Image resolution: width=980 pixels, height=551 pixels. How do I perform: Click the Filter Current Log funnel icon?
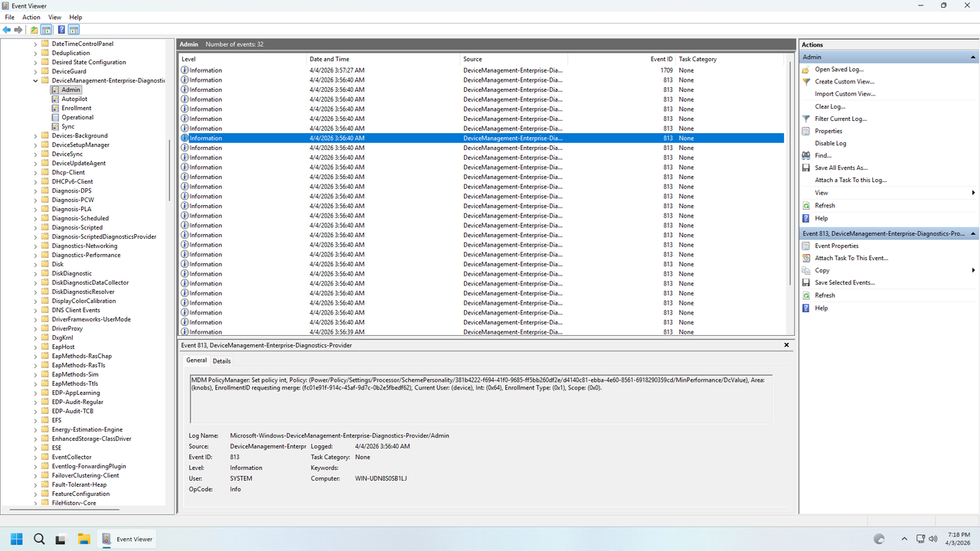pyautogui.click(x=806, y=119)
